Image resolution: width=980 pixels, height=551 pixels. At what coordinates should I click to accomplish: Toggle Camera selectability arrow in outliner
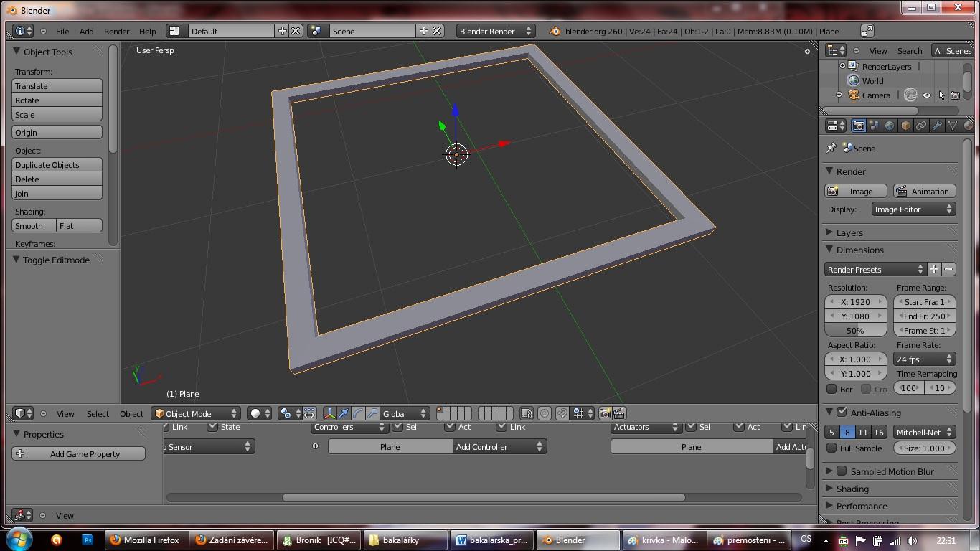[941, 95]
